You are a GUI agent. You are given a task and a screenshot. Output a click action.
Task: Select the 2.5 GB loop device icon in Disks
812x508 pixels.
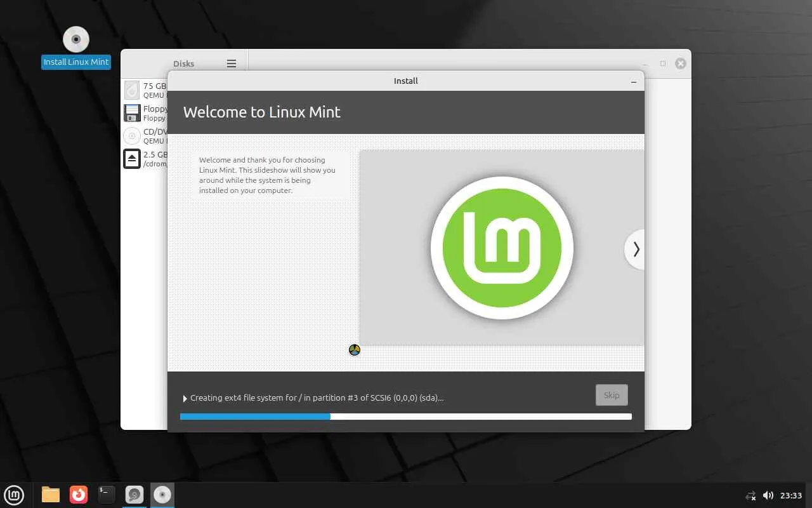132,159
